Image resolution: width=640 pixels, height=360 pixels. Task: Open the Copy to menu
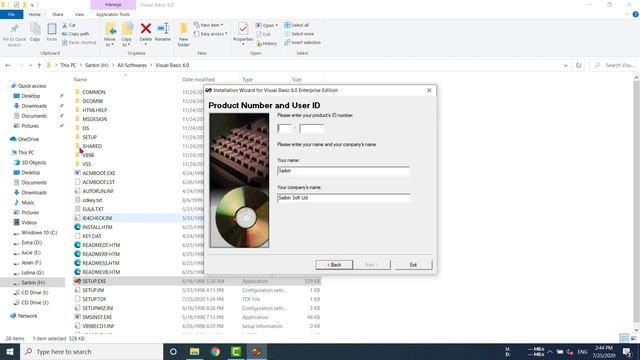point(127,34)
